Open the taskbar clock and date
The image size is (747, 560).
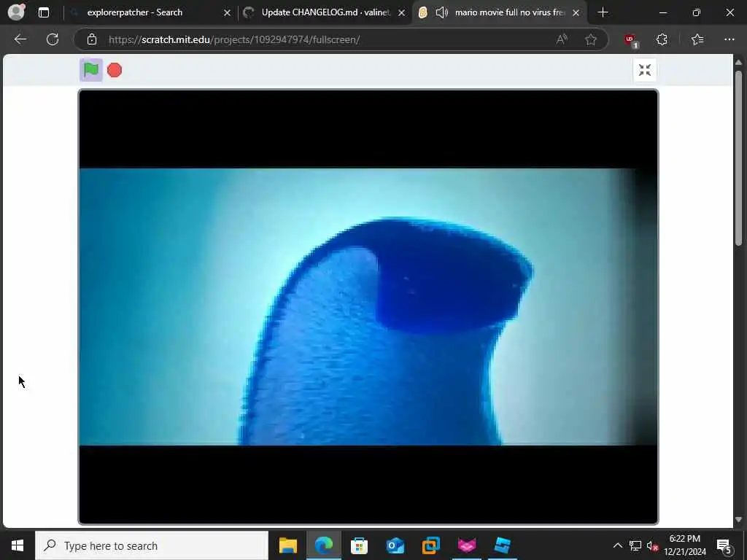click(684, 545)
